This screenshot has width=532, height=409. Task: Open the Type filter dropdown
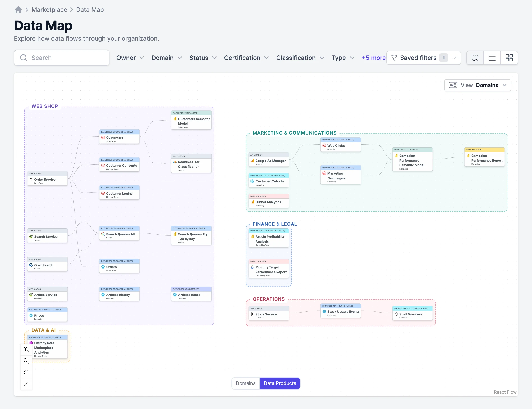tap(343, 58)
